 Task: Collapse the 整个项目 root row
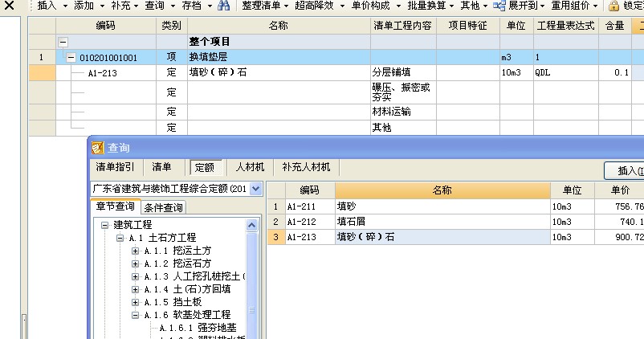63,42
